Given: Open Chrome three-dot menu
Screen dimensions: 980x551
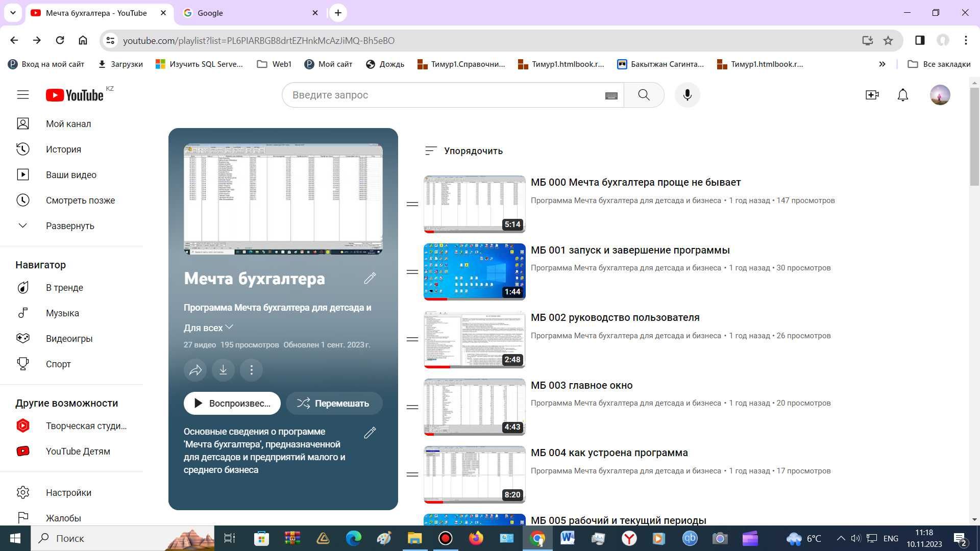Looking at the screenshot, I should click(x=966, y=40).
